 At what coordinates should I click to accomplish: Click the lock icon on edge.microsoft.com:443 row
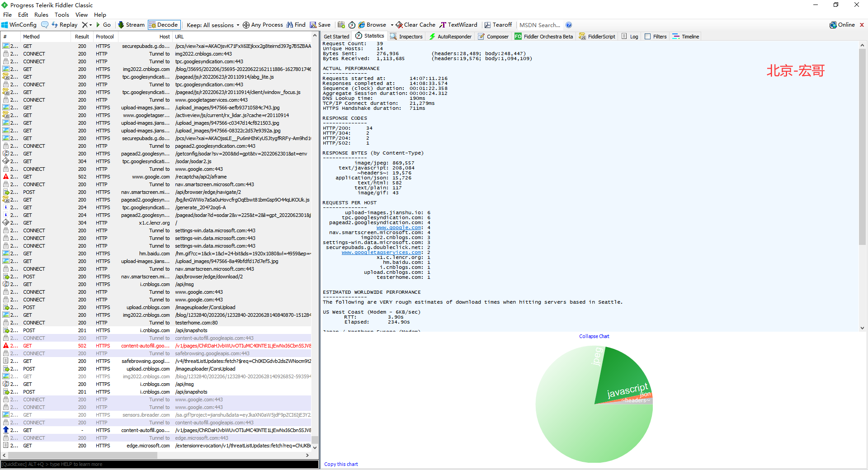[6, 438]
